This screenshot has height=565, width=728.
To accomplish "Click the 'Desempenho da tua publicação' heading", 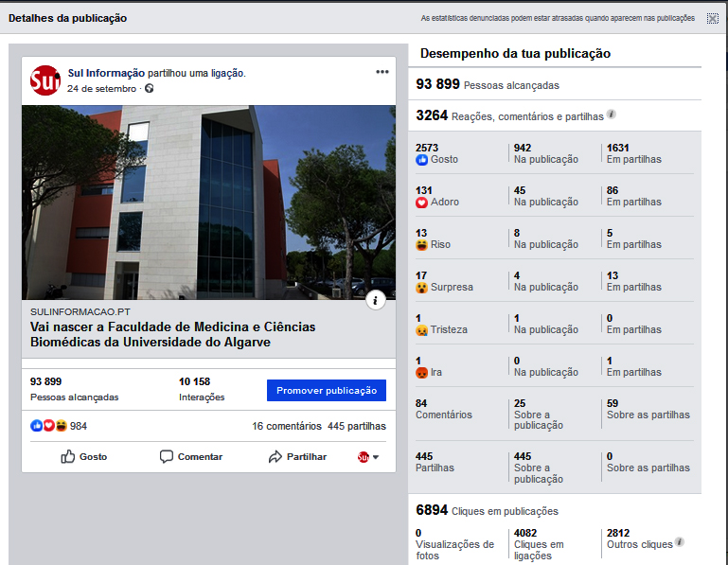I will [515, 53].
